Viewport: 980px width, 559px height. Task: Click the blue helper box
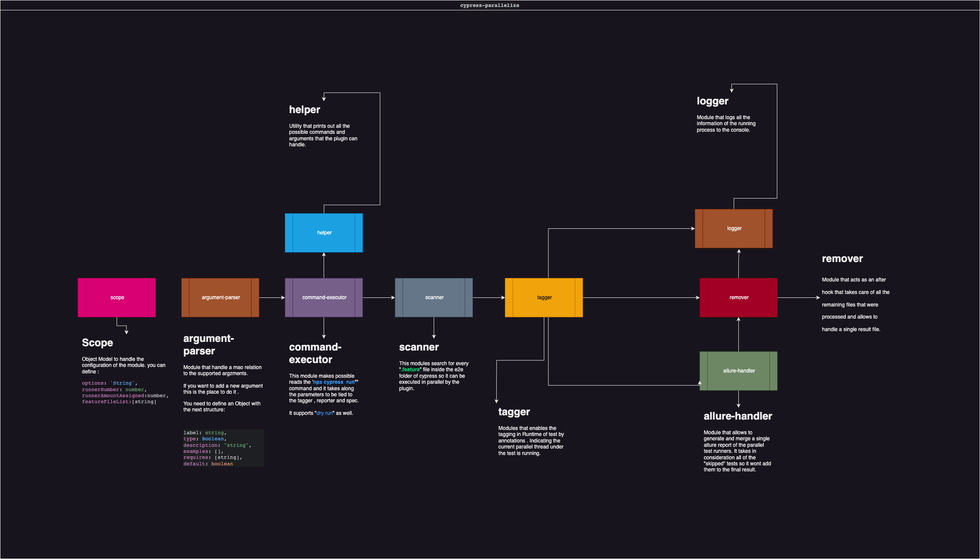[x=324, y=233]
